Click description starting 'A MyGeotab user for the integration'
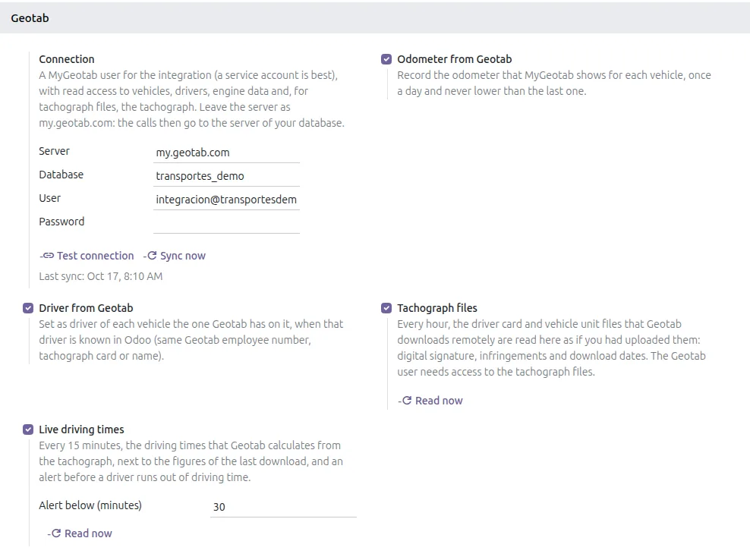This screenshot has width=750, height=560. pos(192,99)
